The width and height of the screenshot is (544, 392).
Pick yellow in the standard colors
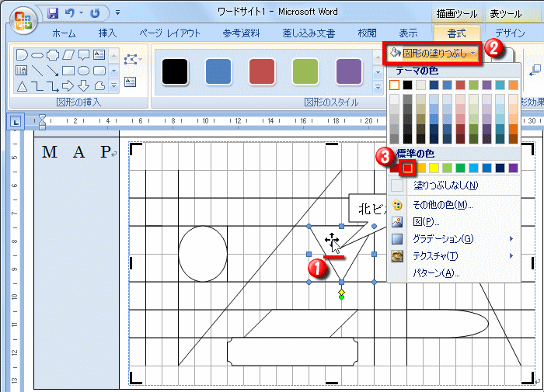(x=434, y=168)
